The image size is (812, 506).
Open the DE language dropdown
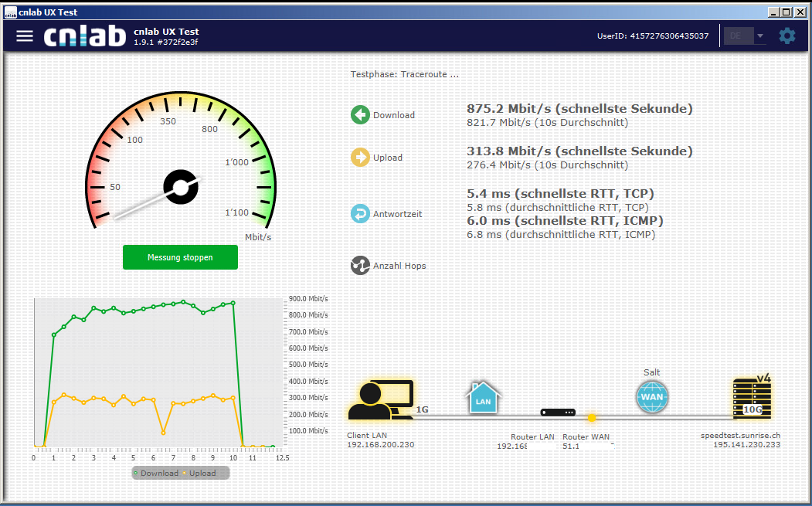(x=743, y=36)
